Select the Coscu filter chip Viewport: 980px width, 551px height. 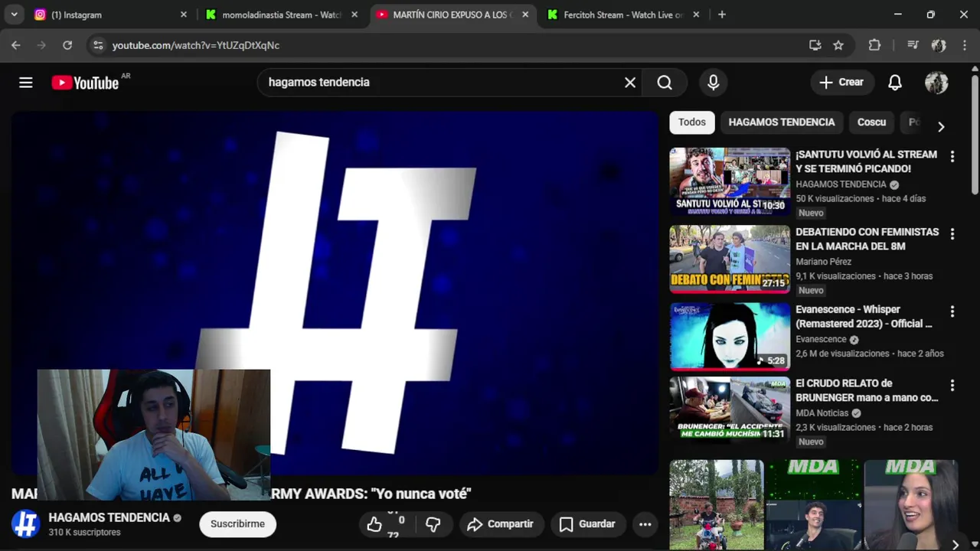pos(871,122)
